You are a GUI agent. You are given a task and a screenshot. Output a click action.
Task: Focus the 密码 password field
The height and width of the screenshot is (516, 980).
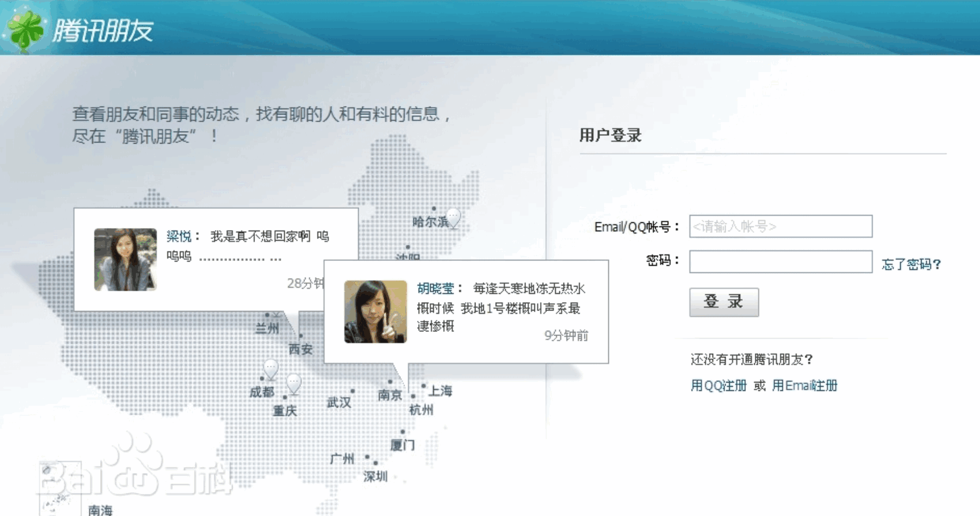(780, 262)
